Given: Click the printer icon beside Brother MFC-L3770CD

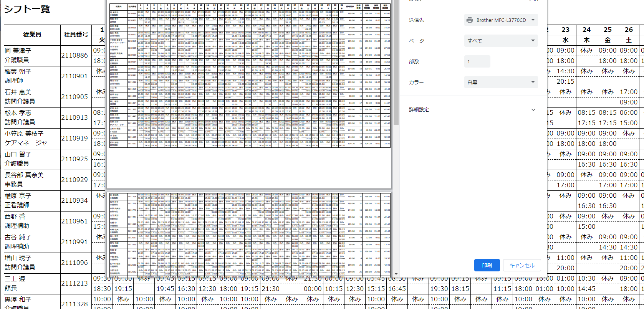Looking at the screenshot, I should point(469,20).
